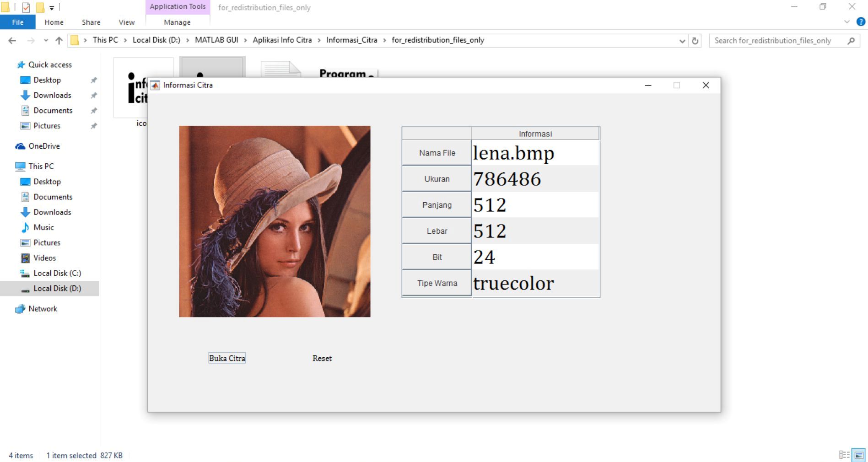Select Local Disk (C:) in sidebar

57,273
